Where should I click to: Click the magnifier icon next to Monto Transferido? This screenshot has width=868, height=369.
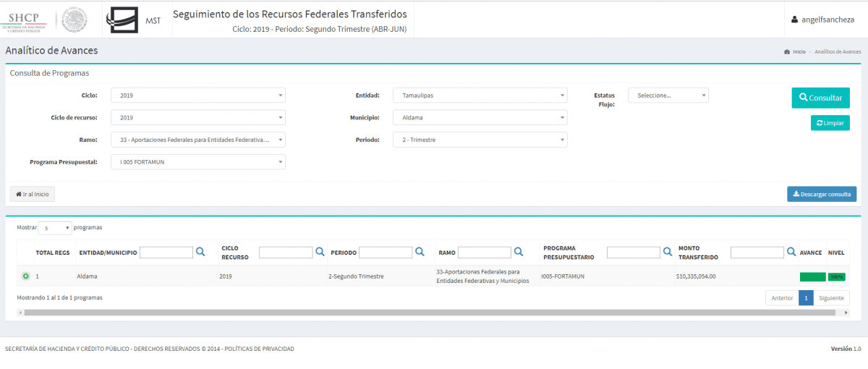[x=791, y=253]
